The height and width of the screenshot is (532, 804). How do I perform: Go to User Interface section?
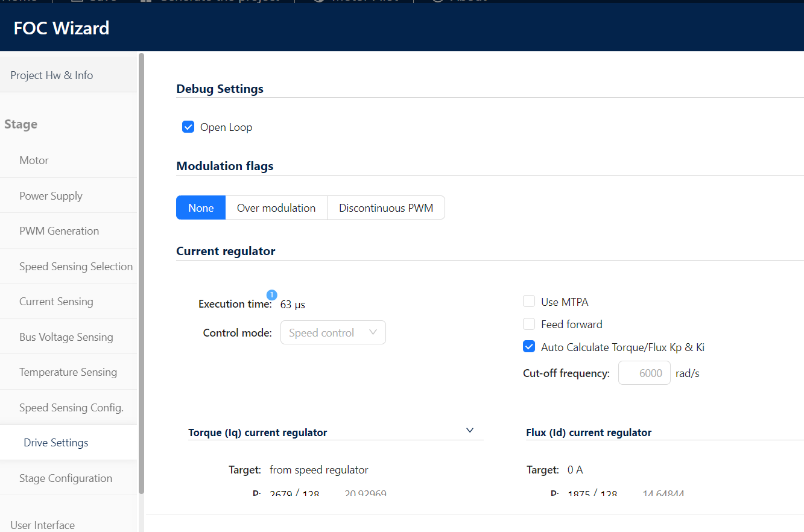coord(43,525)
